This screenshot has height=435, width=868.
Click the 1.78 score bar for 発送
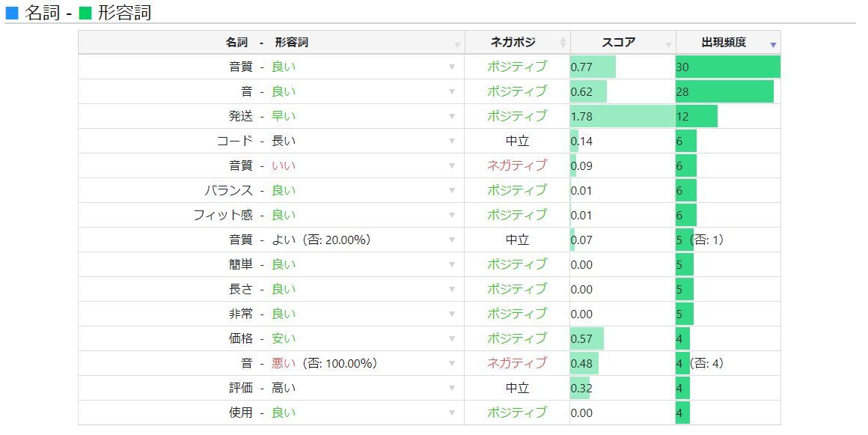pos(622,116)
